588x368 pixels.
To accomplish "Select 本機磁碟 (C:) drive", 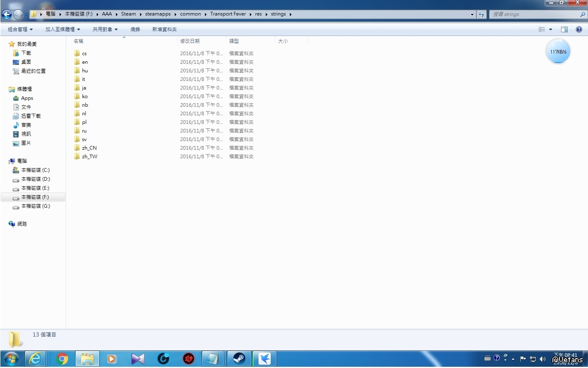I will pyautogui.click(x=35, y=170).
